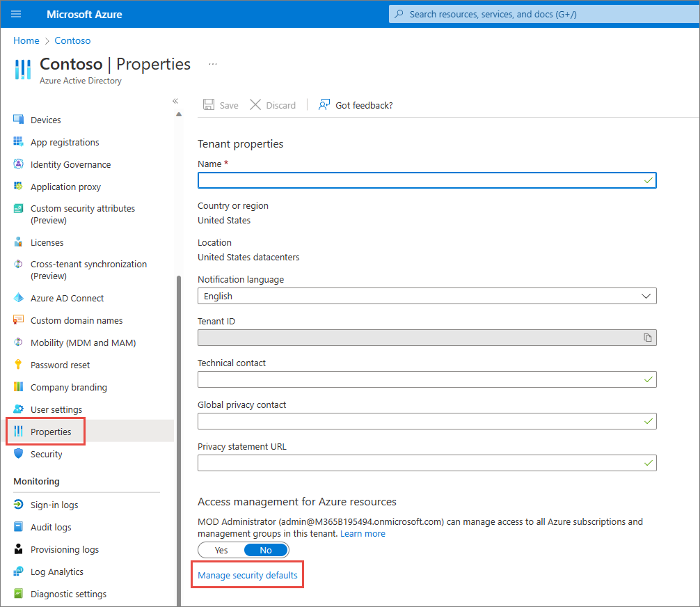Open the more options ellipsis next to title
This screenshot has width=700, height=607.
click(x=213, y=64)
